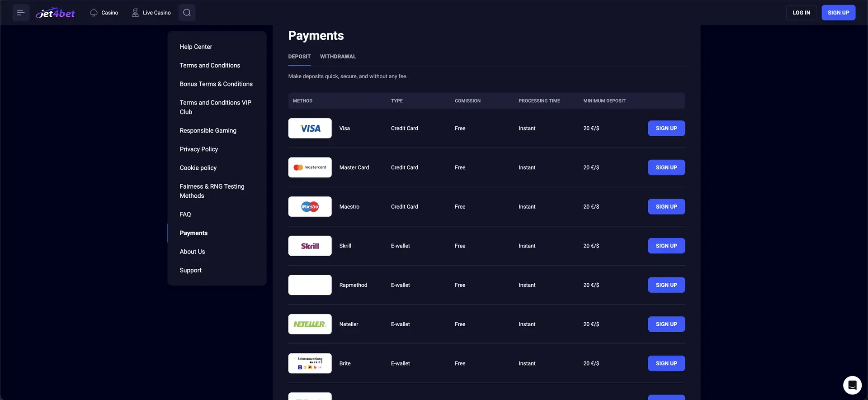Click Sign Up in the Maestro row
The image size is (868, 400).
click(x=666, y=207)
